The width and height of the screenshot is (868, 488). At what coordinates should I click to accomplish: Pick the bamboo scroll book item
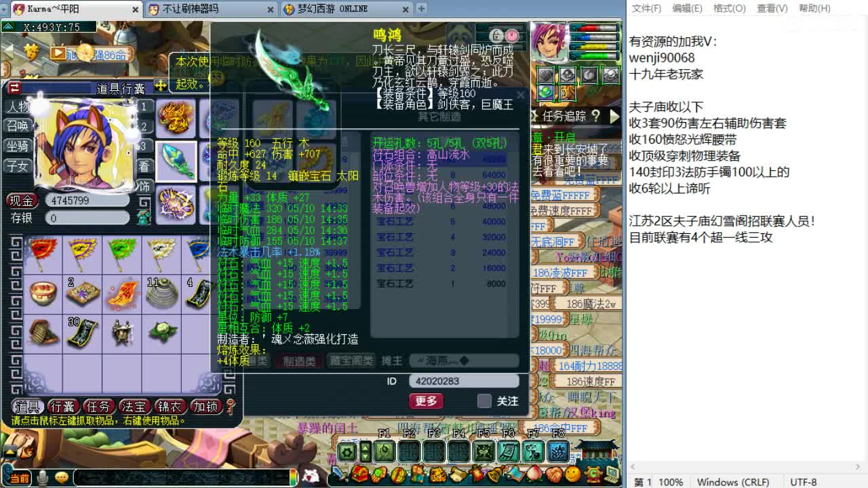(43, 332)
